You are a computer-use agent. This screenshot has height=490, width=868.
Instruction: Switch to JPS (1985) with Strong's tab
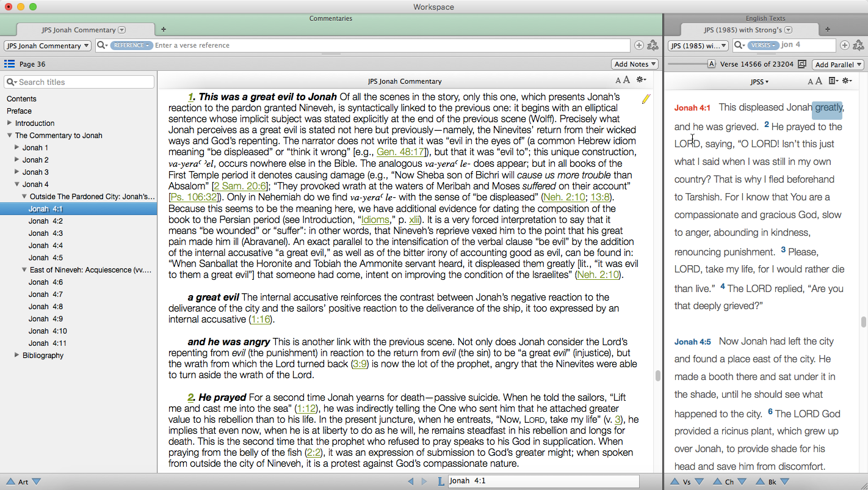tap(748, 30)
